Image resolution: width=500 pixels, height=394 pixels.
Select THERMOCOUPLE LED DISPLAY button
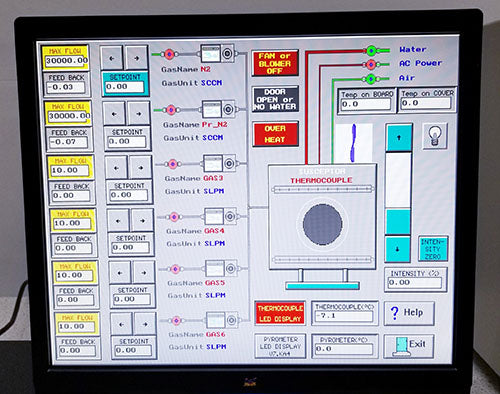[280, 313]
